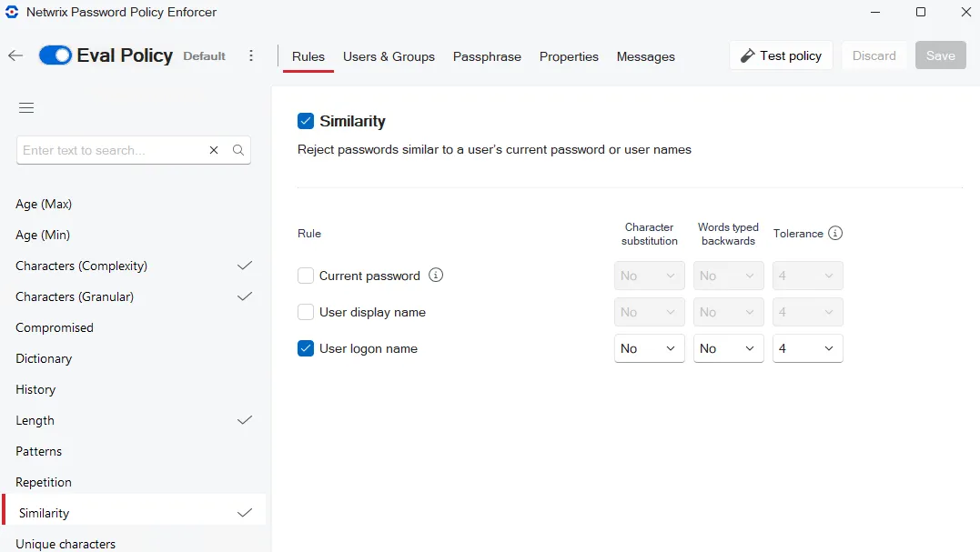Click the Test policy button
The image size is (980, 552).
click(x=782, y=55)
